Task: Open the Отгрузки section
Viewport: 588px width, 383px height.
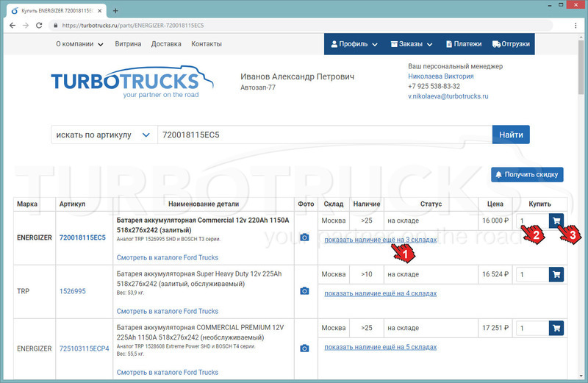Action: [511, 44]
